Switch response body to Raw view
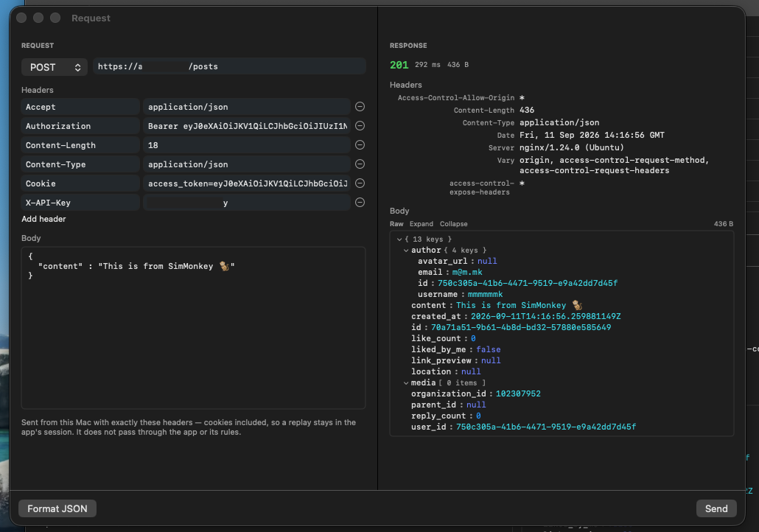The width and height of the screenshot is (759, 532). (x=396, y=224)
